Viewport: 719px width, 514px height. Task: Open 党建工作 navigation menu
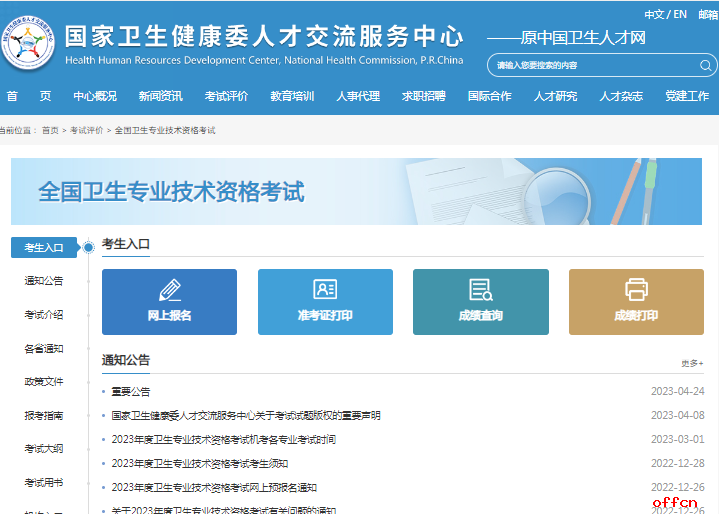tap(687, 96)
